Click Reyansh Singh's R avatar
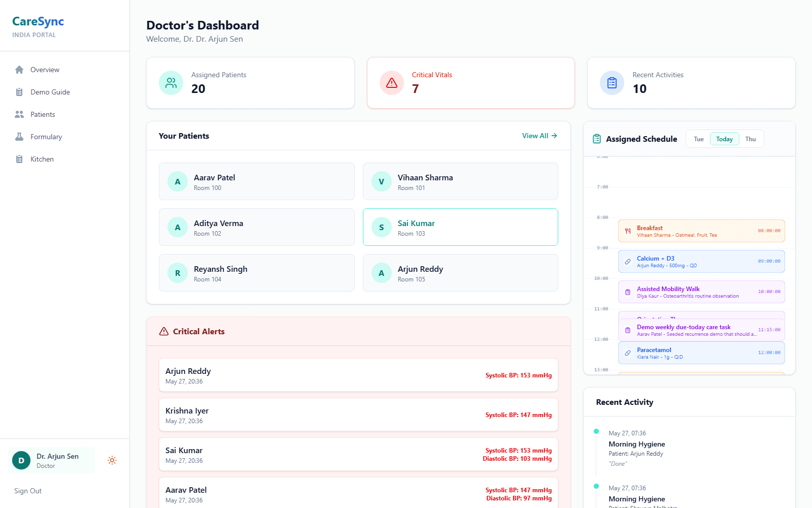 (x=178, y=273)
